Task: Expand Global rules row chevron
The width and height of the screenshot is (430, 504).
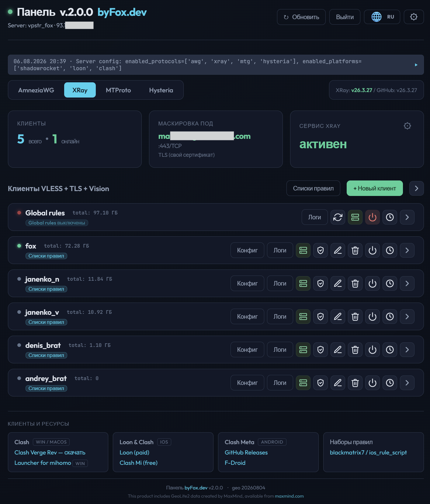Action: point(407,217)
